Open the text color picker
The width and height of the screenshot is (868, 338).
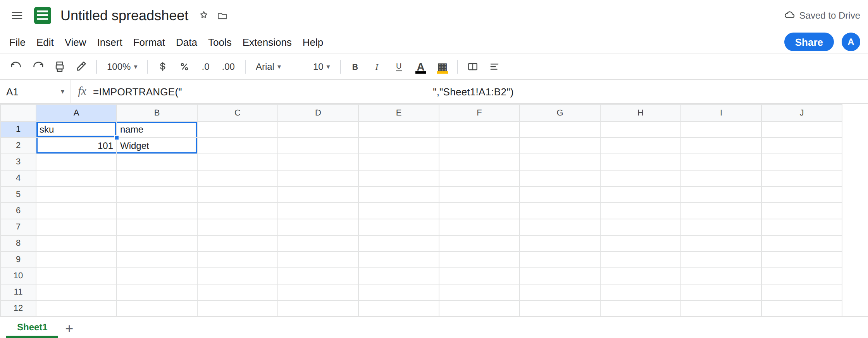[421, 67]
